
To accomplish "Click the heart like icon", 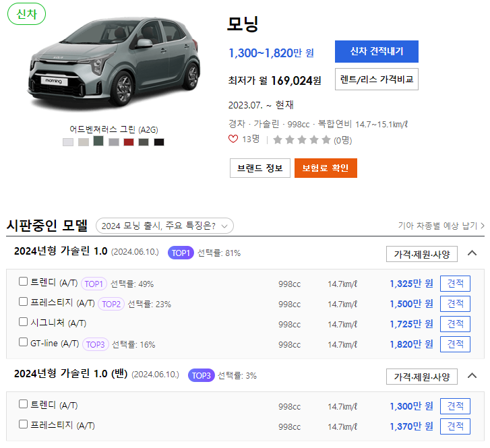I will pyautogui.click(x=233, y=139).
